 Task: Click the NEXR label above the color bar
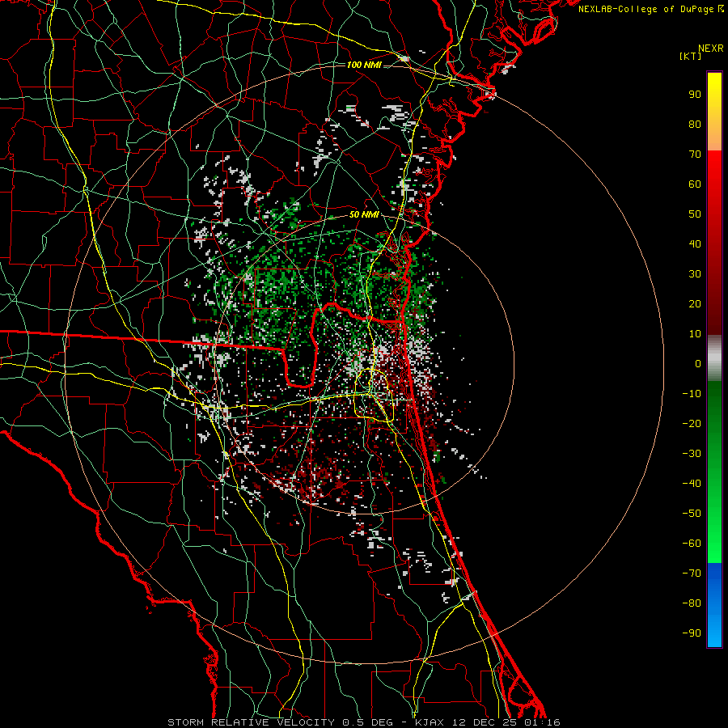pos(711,49)
